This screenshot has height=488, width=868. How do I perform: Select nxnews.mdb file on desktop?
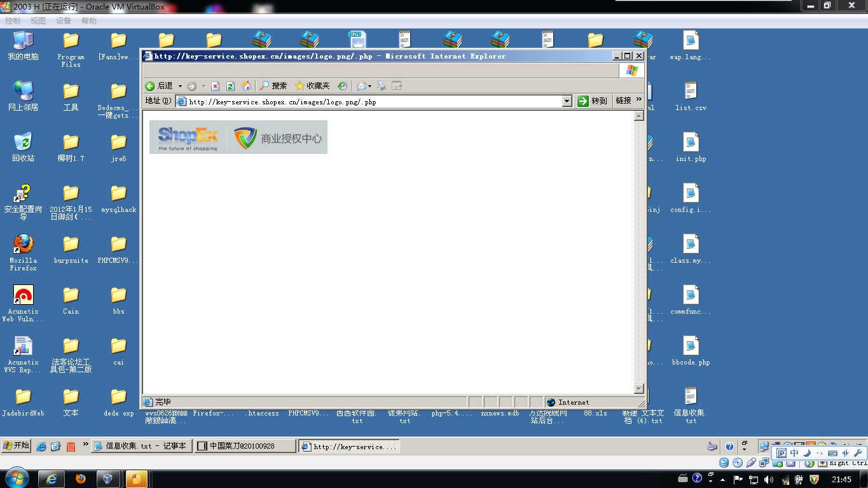click(500, 413)
